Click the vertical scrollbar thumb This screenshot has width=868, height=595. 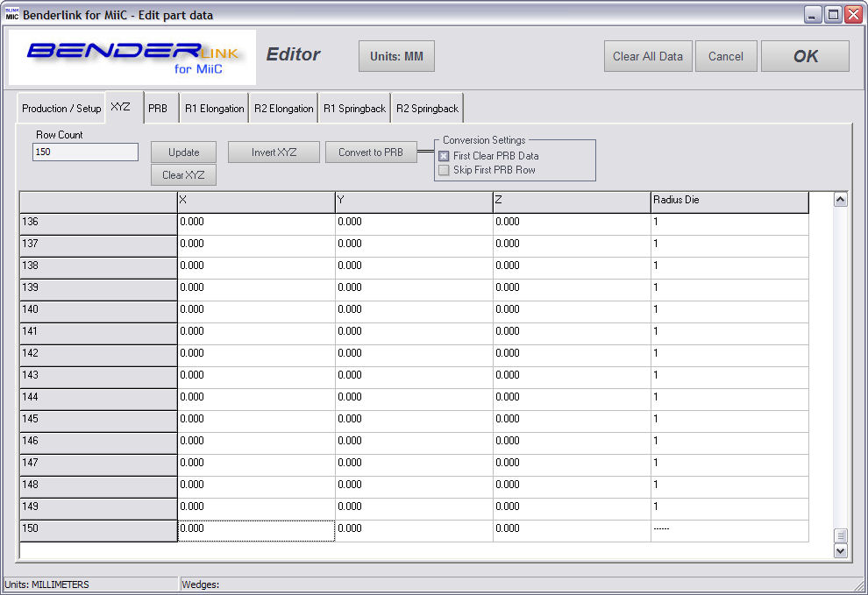pyautogui.click(x=841, y=535)
